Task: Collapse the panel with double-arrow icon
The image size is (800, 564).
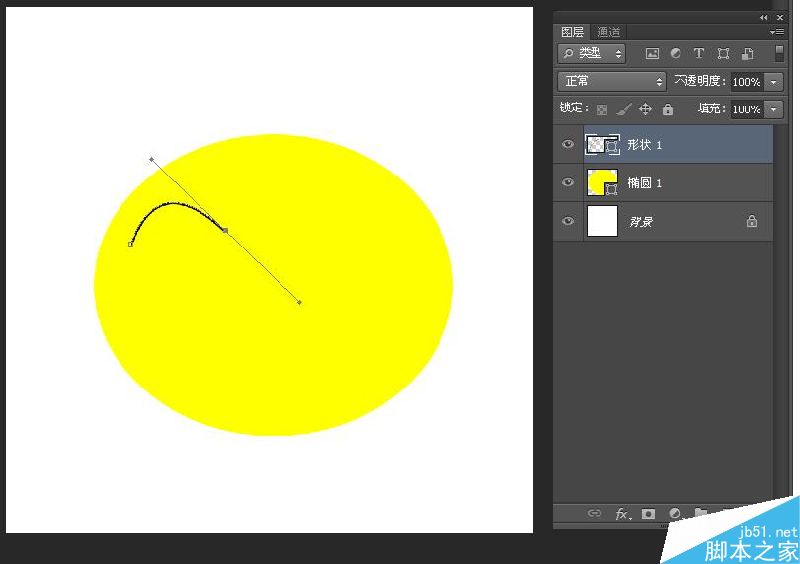Action: 763,17
